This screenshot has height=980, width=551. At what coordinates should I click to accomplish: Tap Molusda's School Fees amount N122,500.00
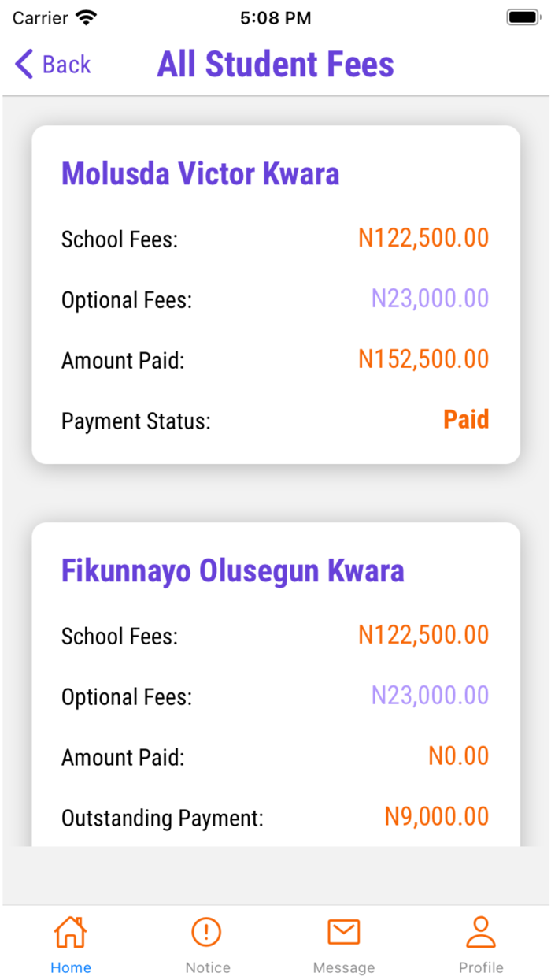pyautogui.click(x=423, y=237)
